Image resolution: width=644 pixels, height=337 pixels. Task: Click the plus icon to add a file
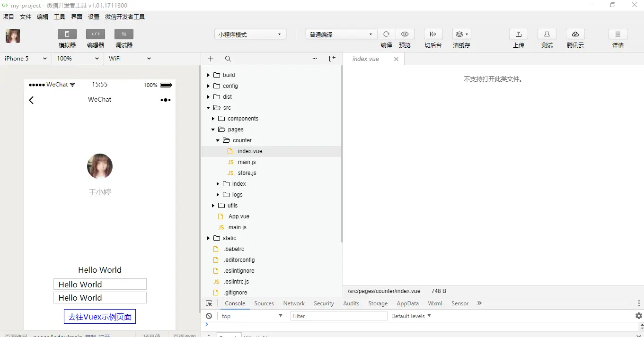coord(211,59)
